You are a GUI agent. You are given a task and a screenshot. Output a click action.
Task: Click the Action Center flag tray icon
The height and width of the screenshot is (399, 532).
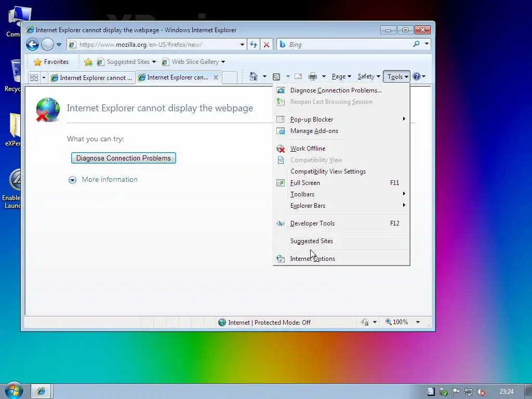point(456,392)
